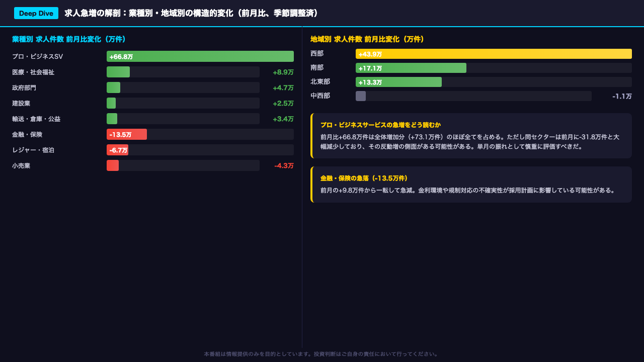Select the 輸送・倉庫・公益 row label
644x362 pixels.
36,119
